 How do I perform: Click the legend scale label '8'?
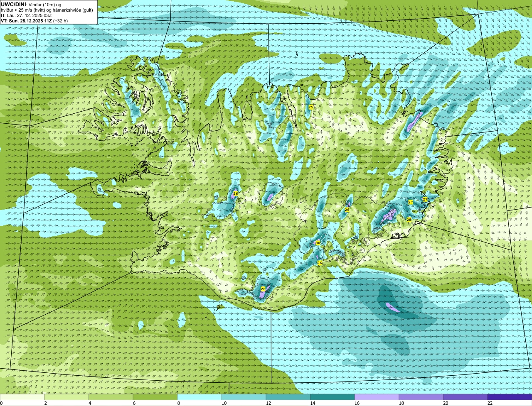[179, 403]
